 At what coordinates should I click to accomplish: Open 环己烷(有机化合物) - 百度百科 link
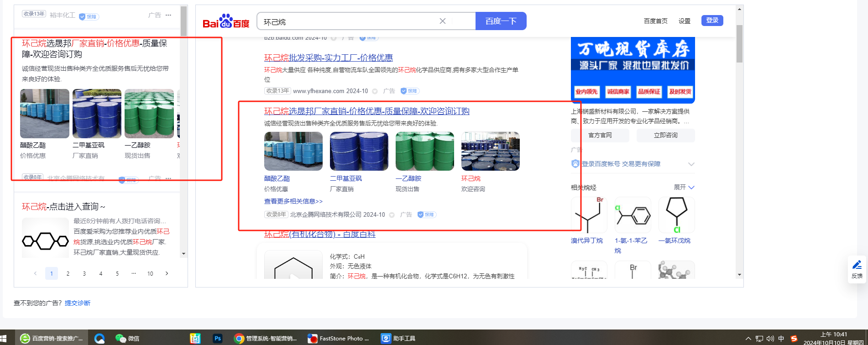320,235
